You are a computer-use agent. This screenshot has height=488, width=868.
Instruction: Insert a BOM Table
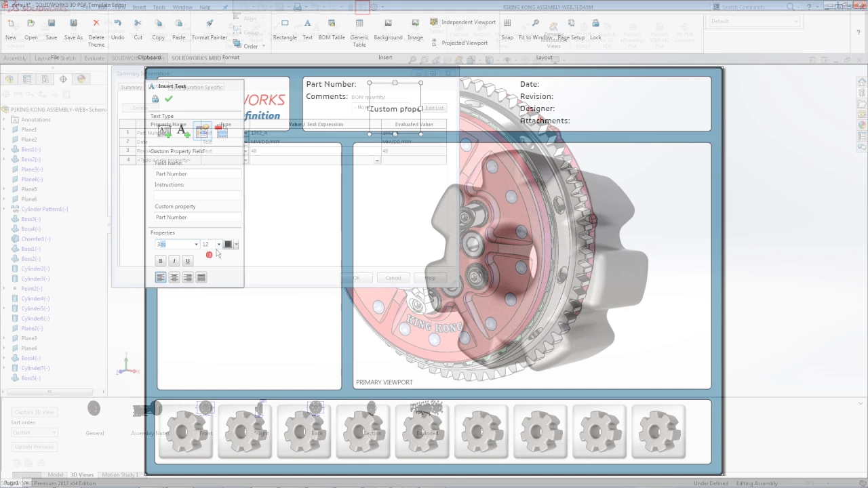click(332, 29)
